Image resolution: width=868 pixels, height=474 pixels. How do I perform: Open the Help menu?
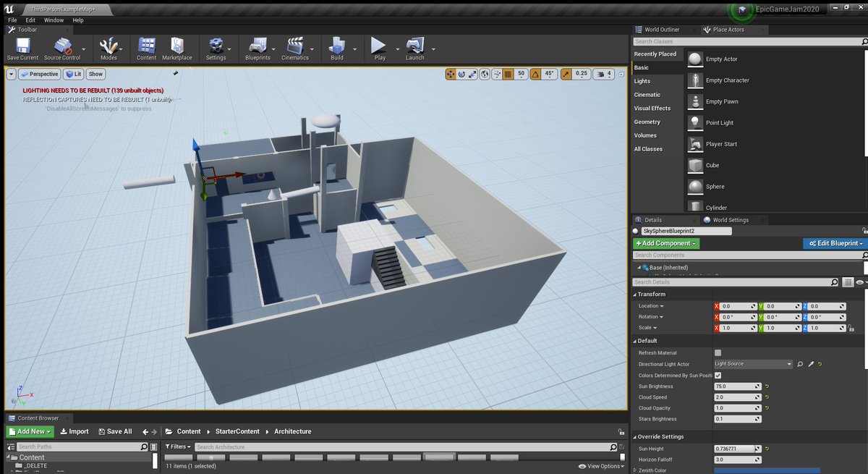tap(78, 20)
